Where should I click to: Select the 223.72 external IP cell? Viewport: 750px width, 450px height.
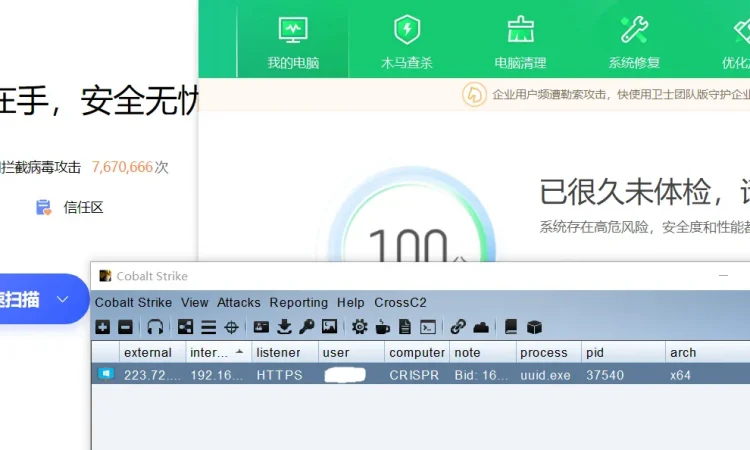tap(152, 375)
